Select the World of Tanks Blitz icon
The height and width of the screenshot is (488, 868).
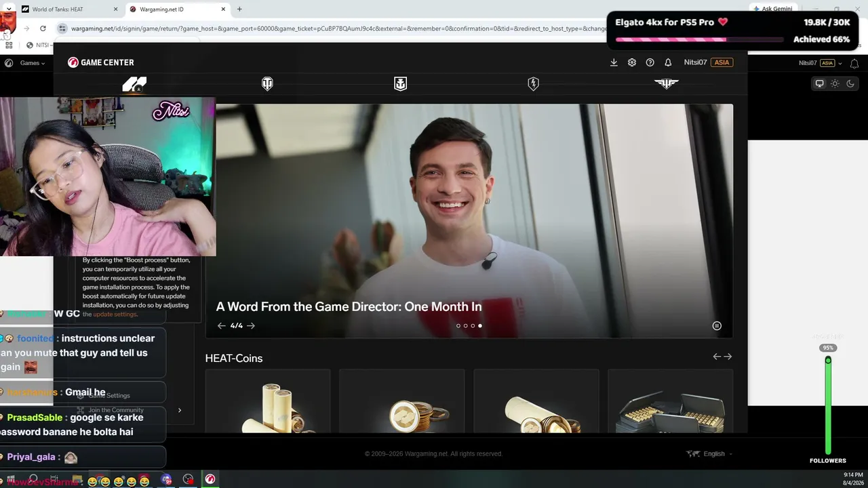pos(533,84)
